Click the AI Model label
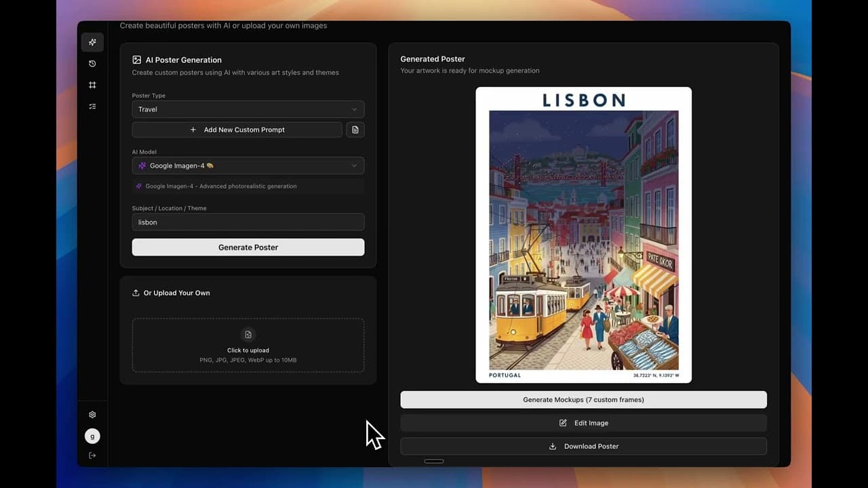 [x=144, y=152]
